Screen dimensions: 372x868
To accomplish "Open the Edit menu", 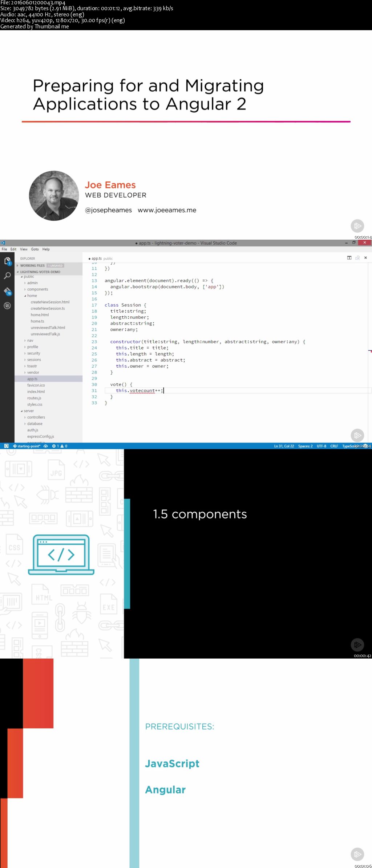I will pyautogui.click(x=13, y=249).
